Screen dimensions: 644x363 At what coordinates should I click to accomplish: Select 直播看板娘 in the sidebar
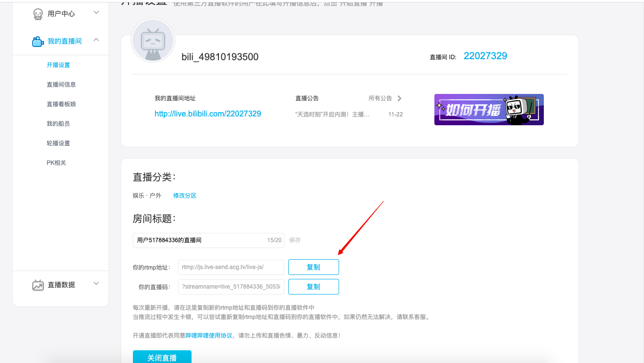pyautogui.click(x=61, y=104)
